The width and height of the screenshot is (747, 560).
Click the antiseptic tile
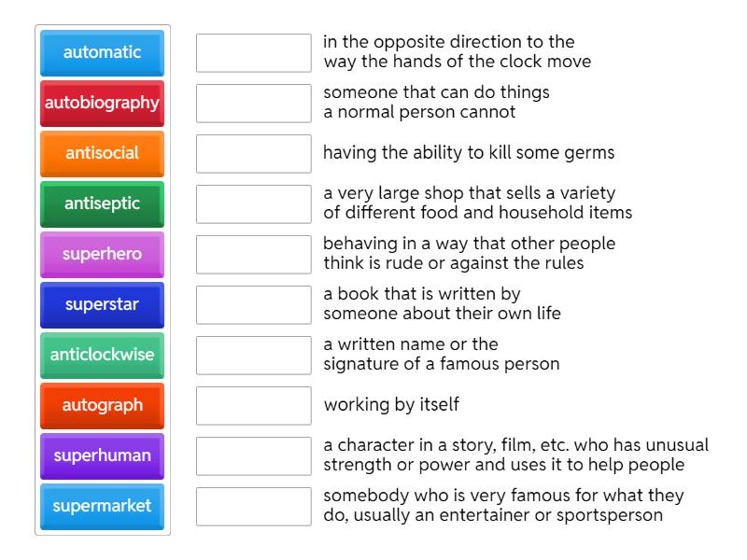pos(102,204)
